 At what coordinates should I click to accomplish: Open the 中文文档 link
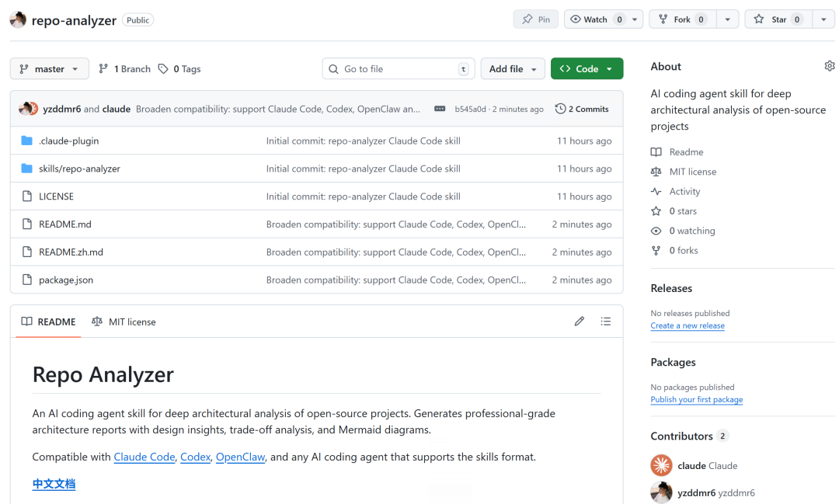pyautogui.click(x=54, y=485)
